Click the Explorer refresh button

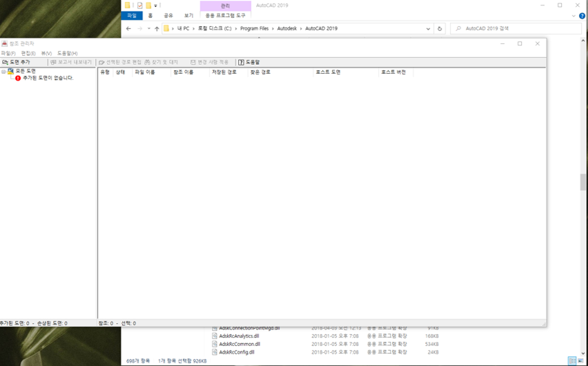point(440,28)
